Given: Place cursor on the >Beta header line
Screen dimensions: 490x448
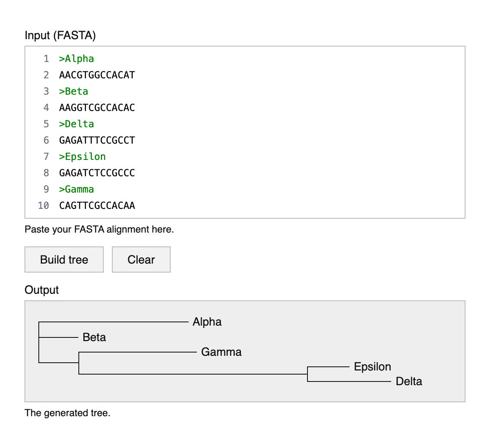Looking at the screenshot, I should (73, 91).
